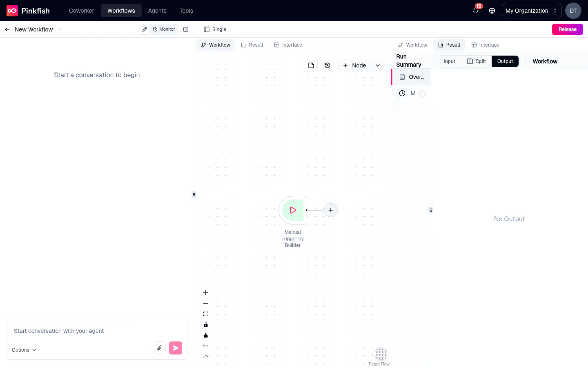Click fit view on the canvas controls

206,314
